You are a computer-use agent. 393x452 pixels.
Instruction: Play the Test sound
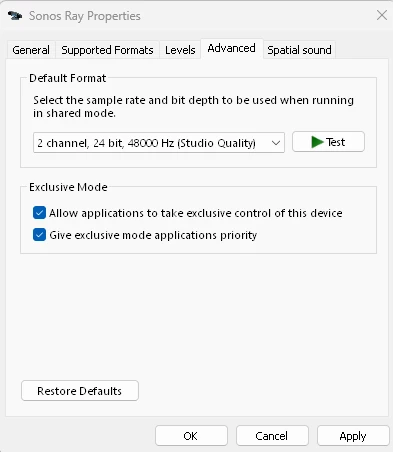point(328,142)
